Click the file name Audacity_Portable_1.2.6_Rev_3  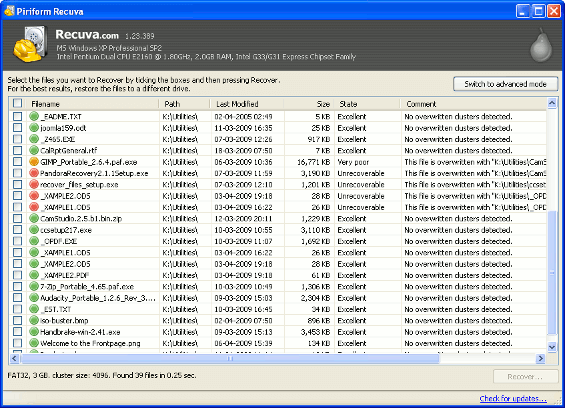coord(98,298)
